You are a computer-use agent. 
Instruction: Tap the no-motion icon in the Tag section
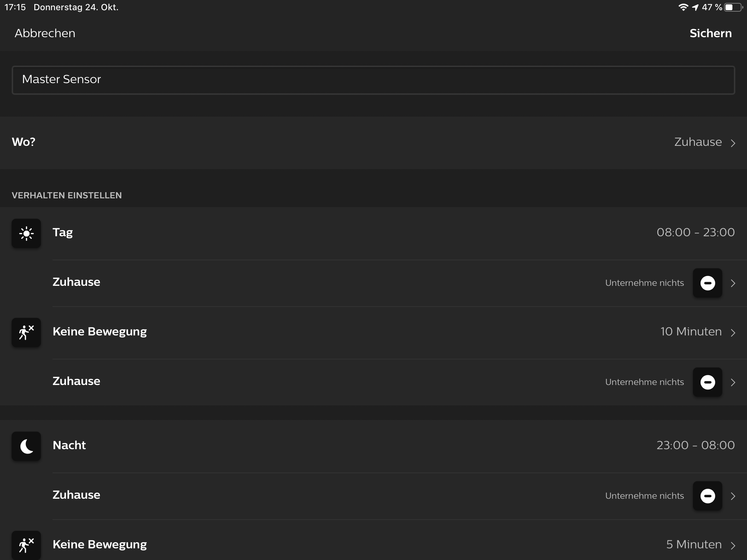click(26, 332)
